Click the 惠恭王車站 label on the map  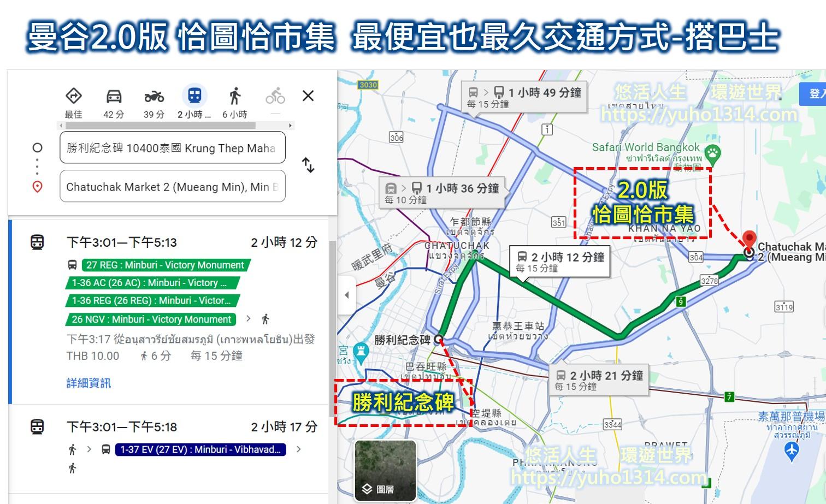tap(518, 326)
